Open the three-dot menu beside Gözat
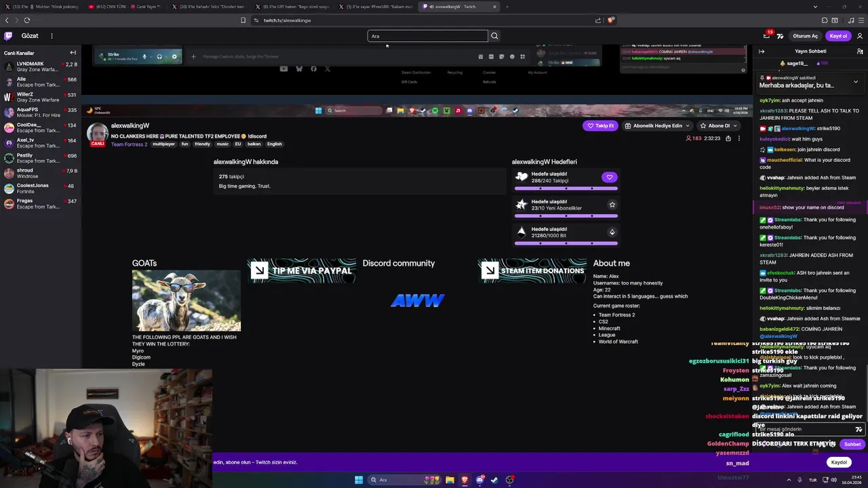The width and height of the screenshot is (868, 488). pos(52,36)
